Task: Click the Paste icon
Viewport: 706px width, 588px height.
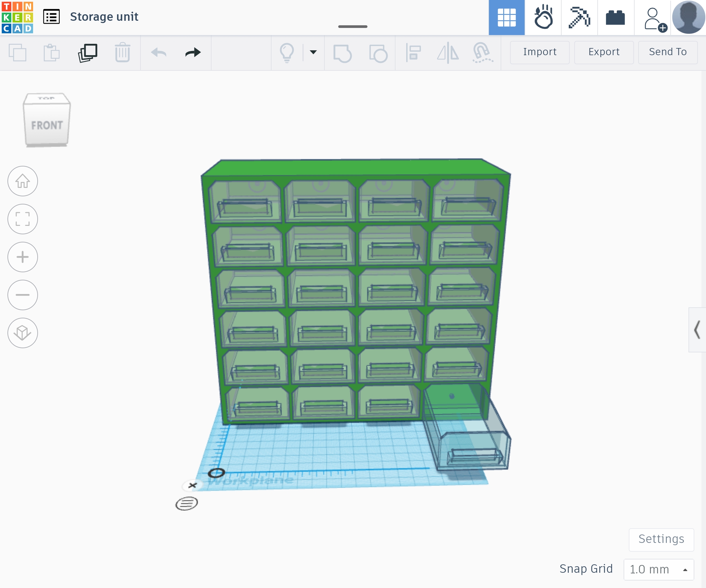Action: (x=52, y=53)
